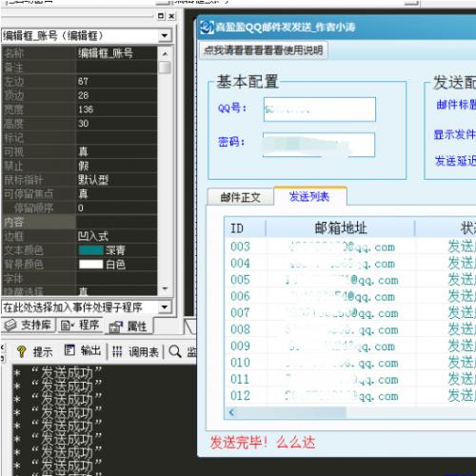Select row 009 in the send list
476x476 pixels.
pos(350,347)
